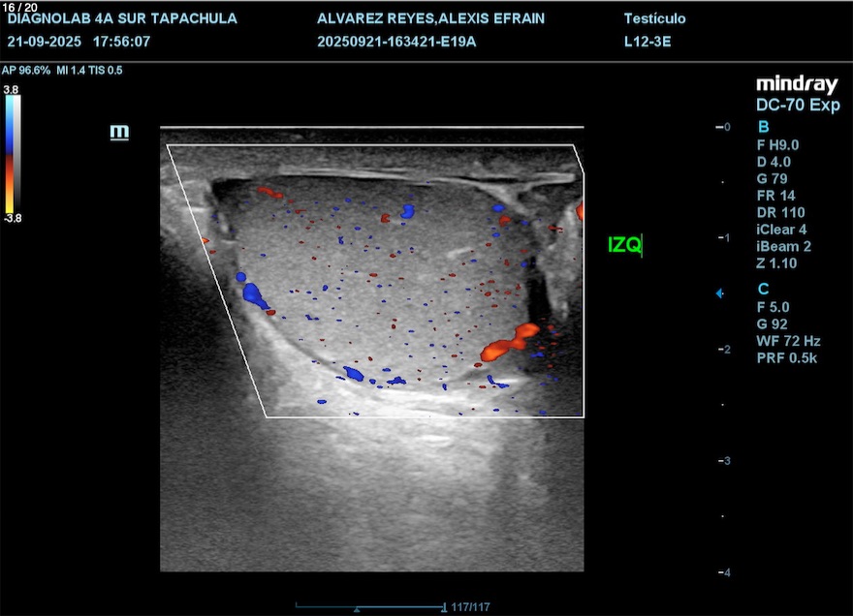Click the mindray logo
The width and height of the screenshot is (853, 616).
[797, 85]
